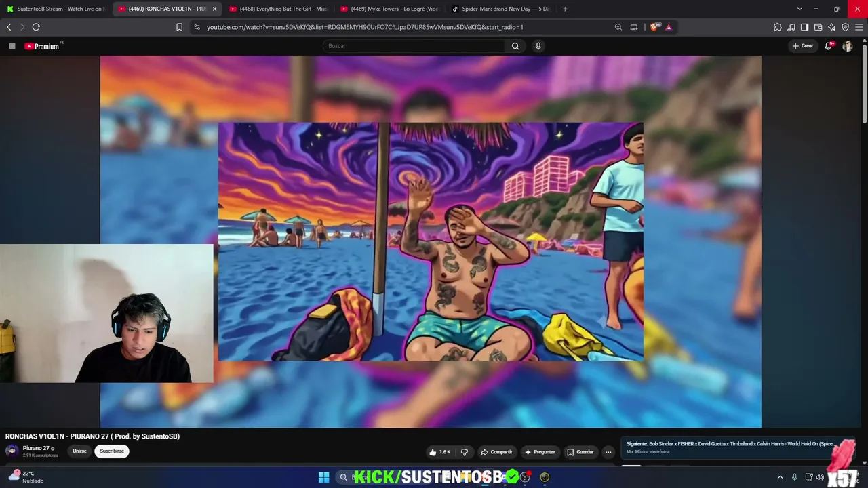View site information icon in address bar

coord(197,27)
